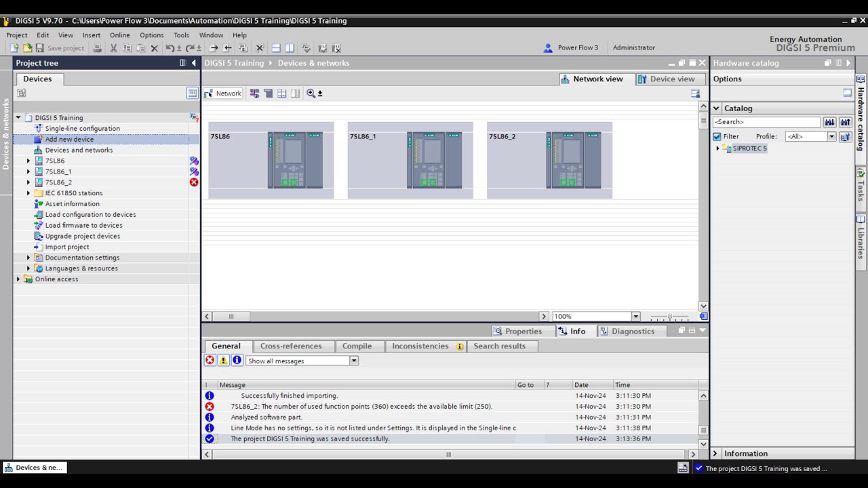Click the error status icon beside 7SL86_2
The height and width of the screenshot is (488, 868).
click(x=194, y=182)
